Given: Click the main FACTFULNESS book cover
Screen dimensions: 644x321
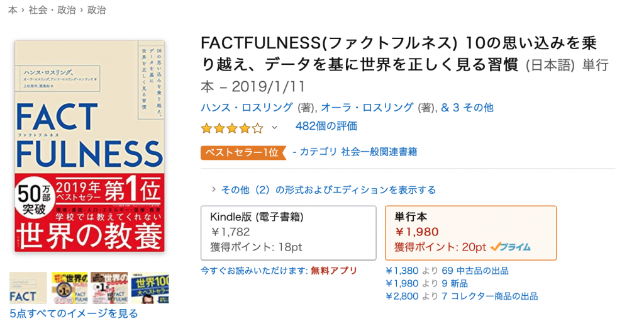Looking at the screenshot, I should (89, 146).
